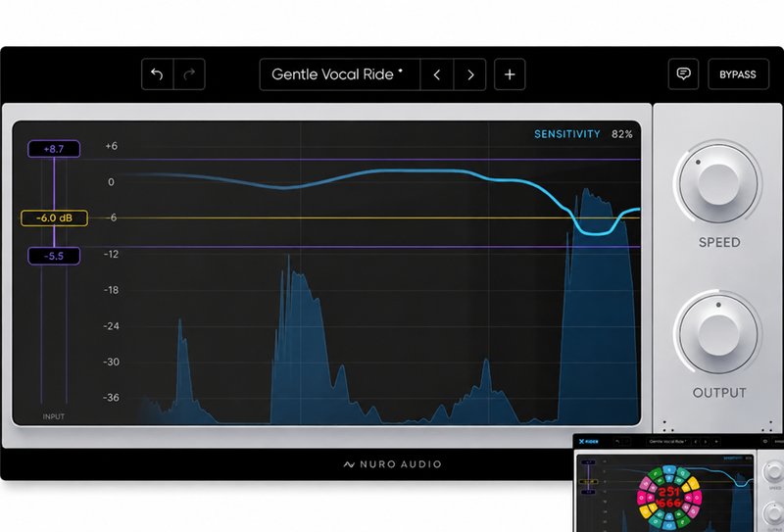Click the +6 scale label
Image resolution: width=784 pixels, height=532 pixels.
point(111,146)
